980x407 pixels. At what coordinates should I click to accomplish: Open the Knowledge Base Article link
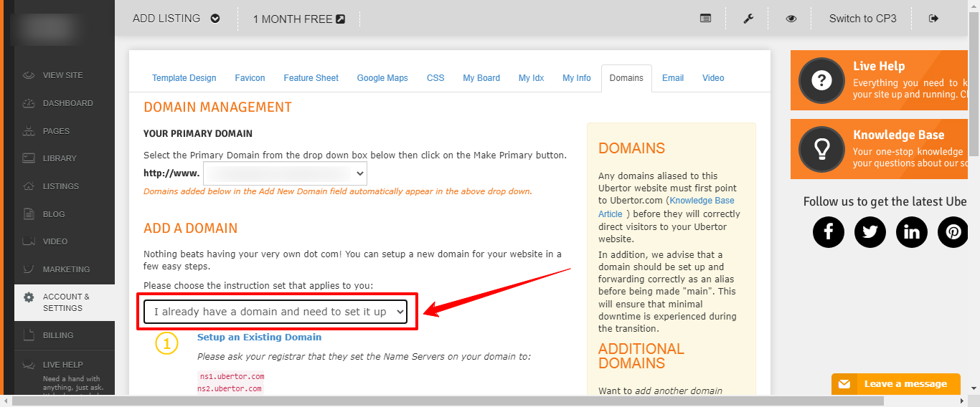pyautogui.click(x=666, y=207)
